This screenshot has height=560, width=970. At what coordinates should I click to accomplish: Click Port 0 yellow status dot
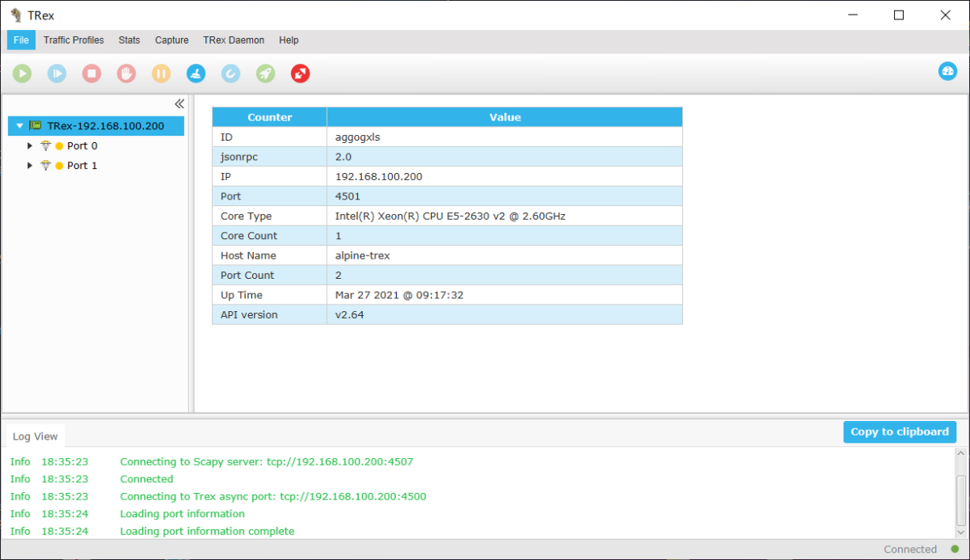59,146
